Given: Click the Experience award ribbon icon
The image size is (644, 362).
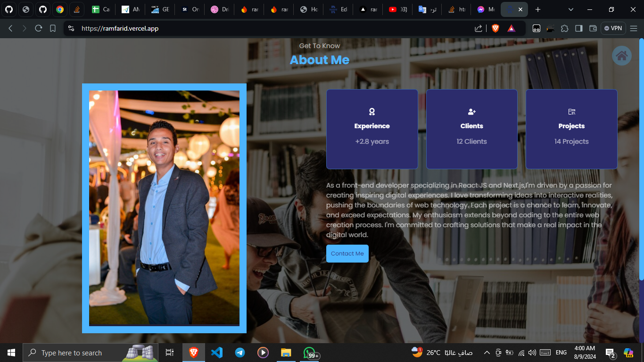Looking at the screenshot, I should (372, 112).
